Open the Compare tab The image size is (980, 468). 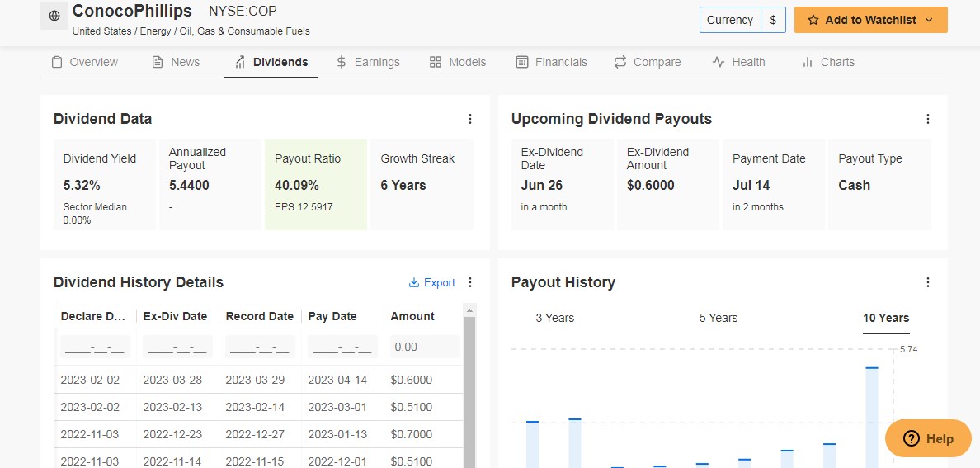[647, 62]
